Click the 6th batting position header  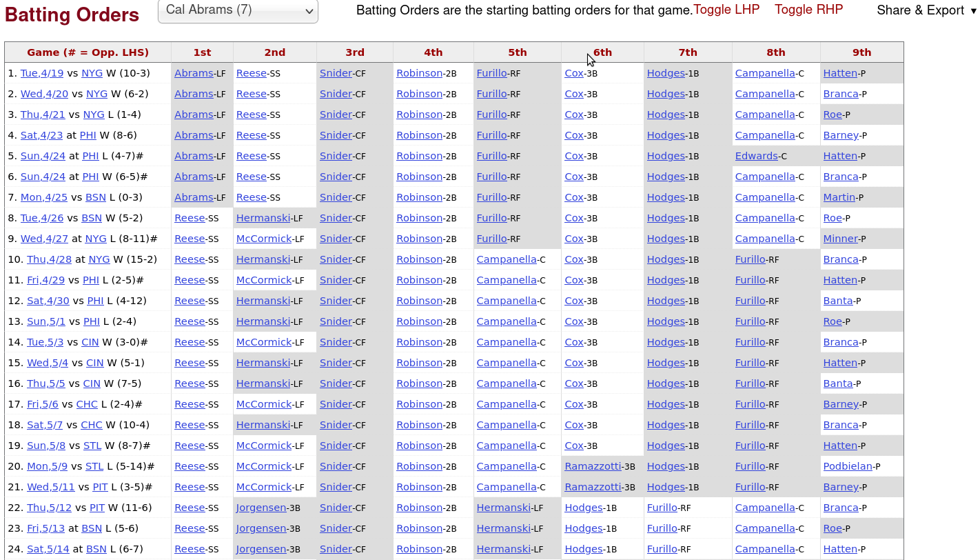point(602,52)
